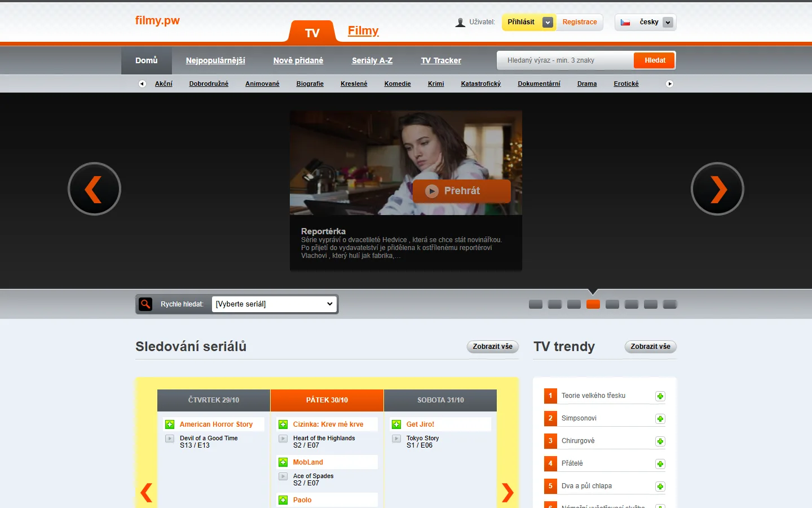Go to next days in the schedule calendar

[507, 493]
